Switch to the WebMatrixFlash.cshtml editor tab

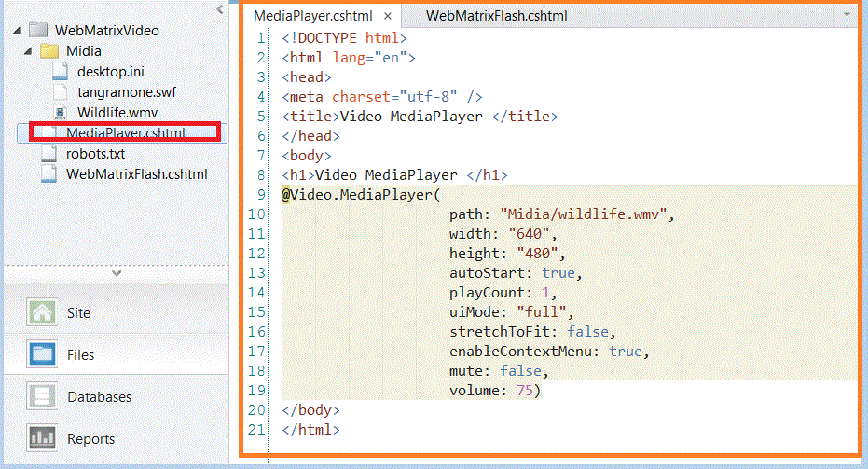click(497, 16)
